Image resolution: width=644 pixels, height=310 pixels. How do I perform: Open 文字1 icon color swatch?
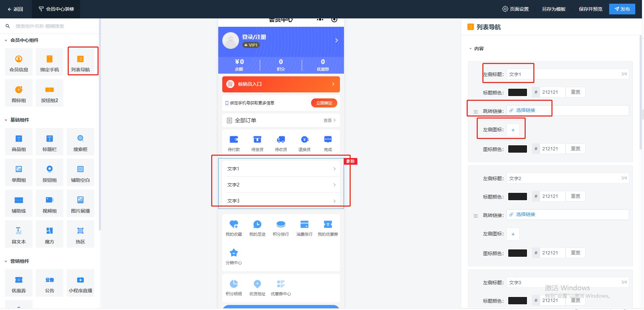pos(518,149)
